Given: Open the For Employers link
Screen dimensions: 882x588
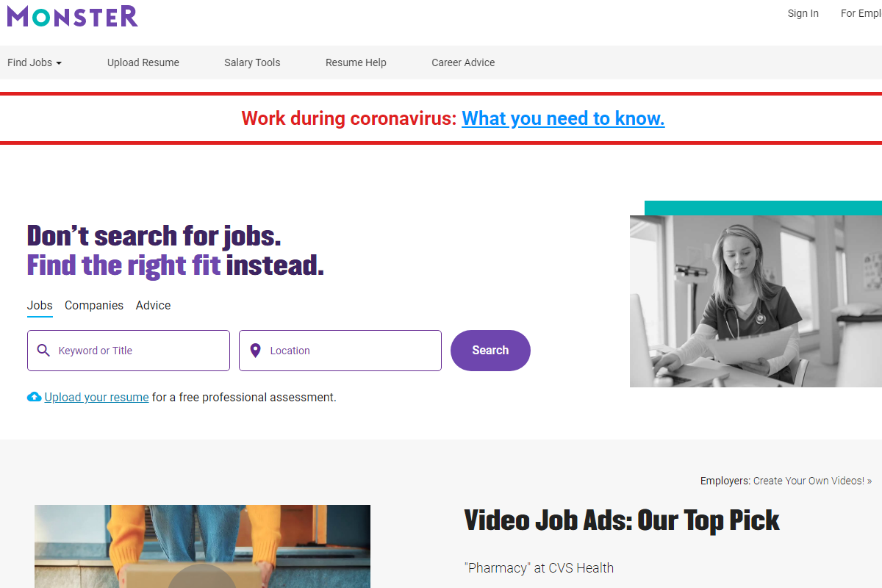Looking at the screenshot, I should coord(861,13).
